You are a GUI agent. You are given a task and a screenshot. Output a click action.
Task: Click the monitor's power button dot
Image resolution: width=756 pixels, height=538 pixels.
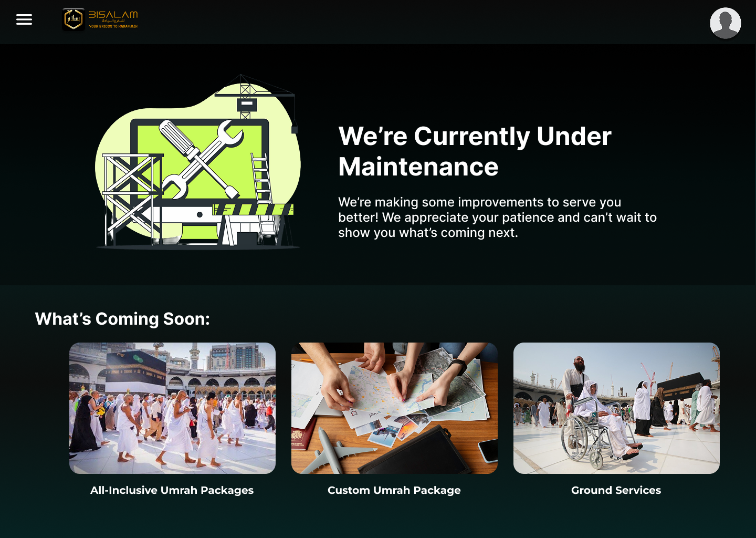click(199, 214)
